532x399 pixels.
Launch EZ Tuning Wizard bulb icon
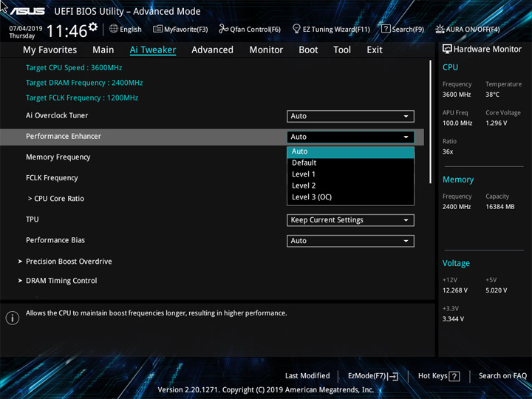click(x=296, y=29)
